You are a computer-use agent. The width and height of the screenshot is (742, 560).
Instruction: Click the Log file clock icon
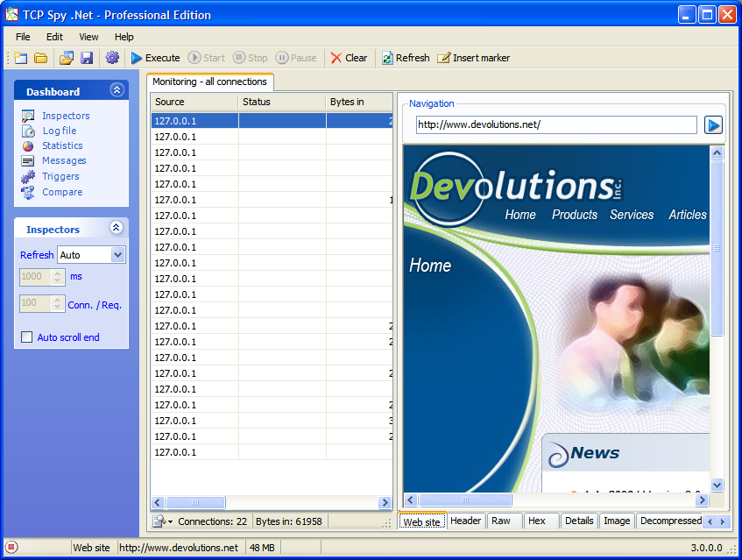tap(28, 131)
